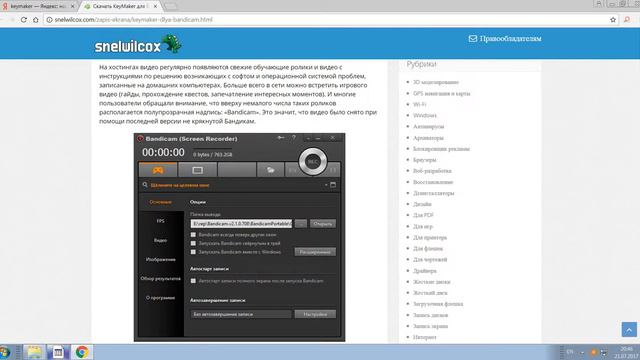
Task: Switch to the keymaker Яндекс tab
Action: (x=39, y=7)
